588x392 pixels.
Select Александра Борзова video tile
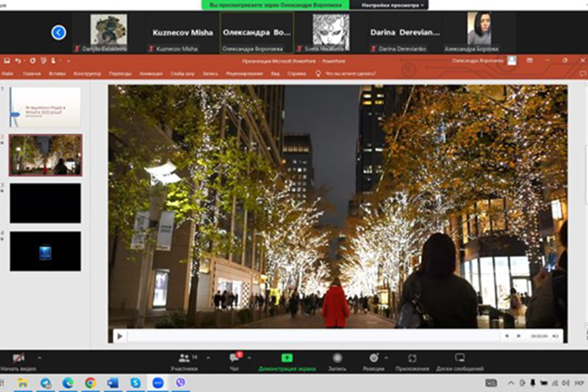479,33
